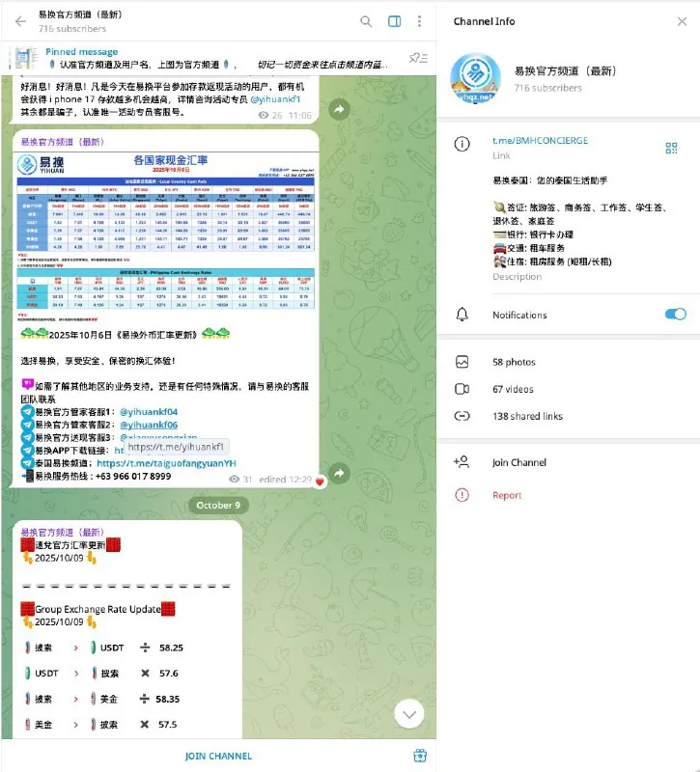Open search in the channel header
Image resolution: width=700 pixels, height=772 pixels.
[x=366, y=21]
